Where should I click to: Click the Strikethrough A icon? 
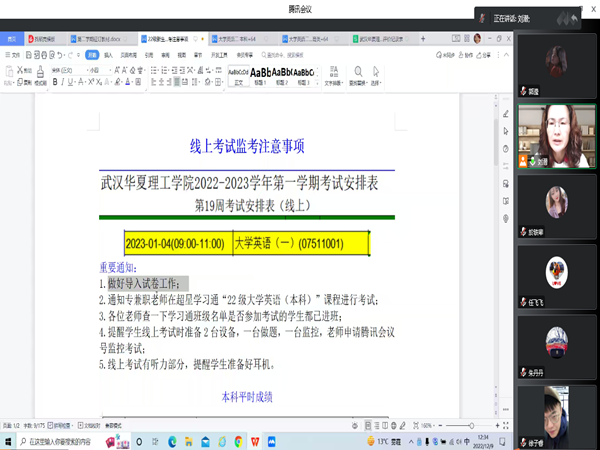81,82
